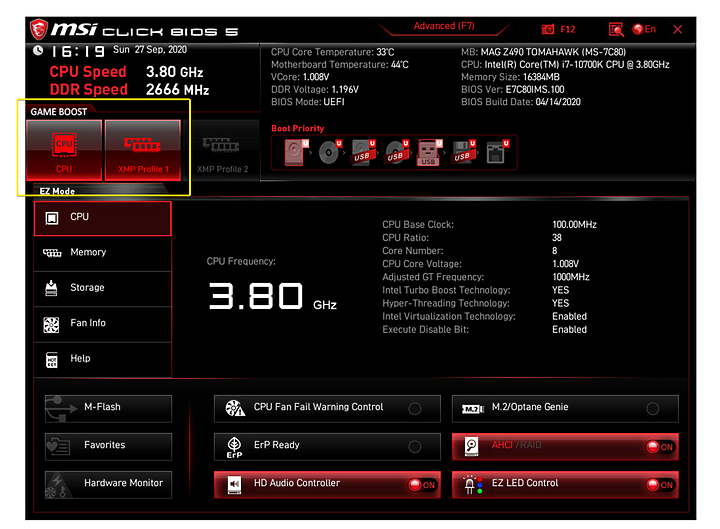
Task: Show the Storage information panel
Action: pos(102,288)
